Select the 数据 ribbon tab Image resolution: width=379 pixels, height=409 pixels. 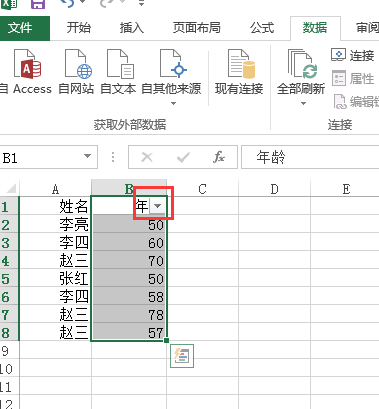(x=315, y=28)
